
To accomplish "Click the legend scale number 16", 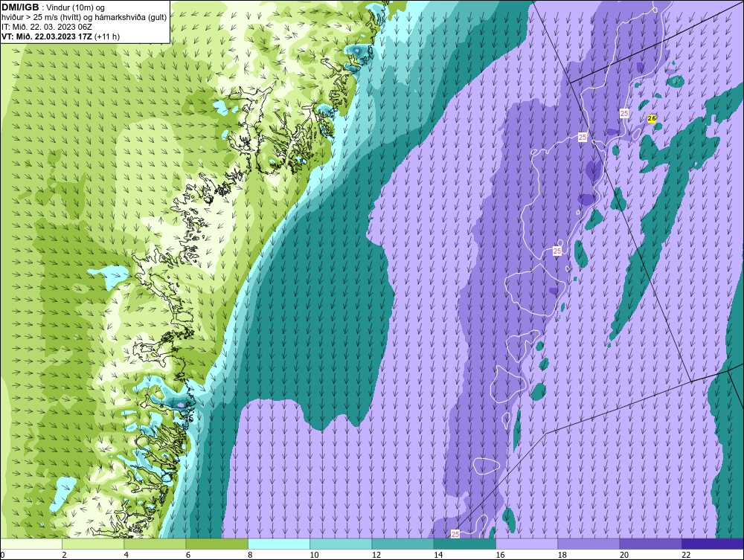I will 500,556.
